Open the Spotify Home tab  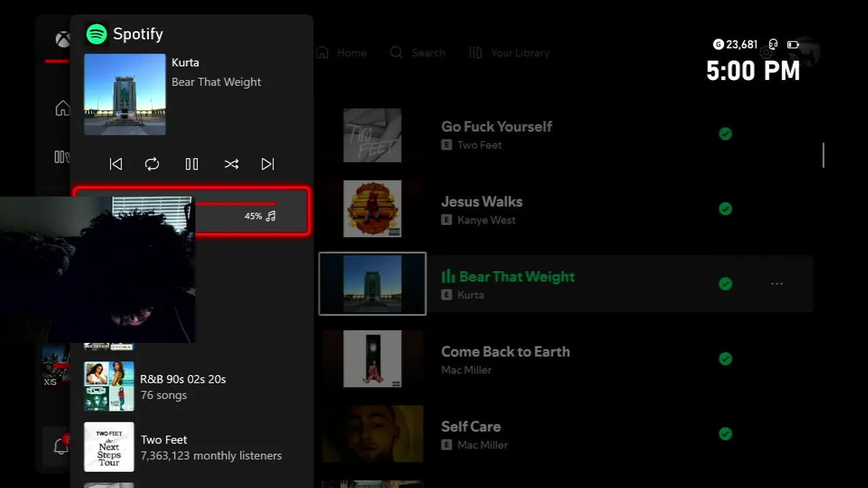pos(342,53)
